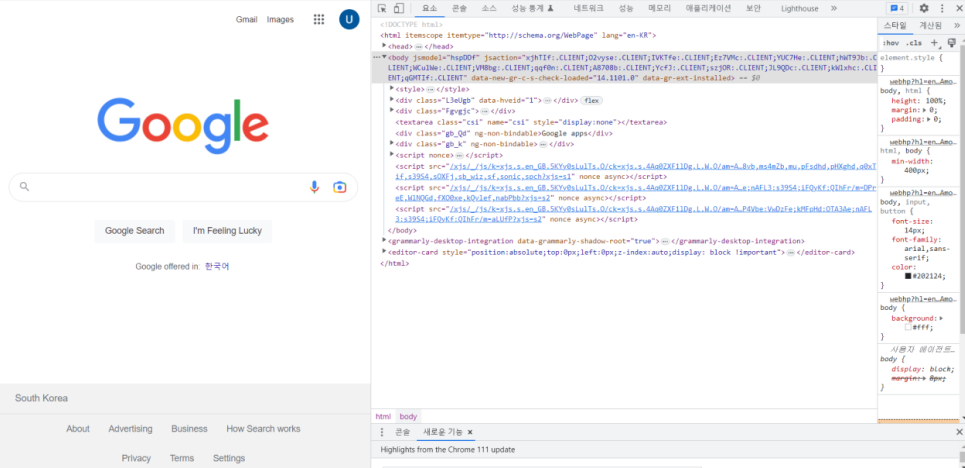
Task: Expand the editor-card element node
Action: pyautogui.click(x=384, y=252)
